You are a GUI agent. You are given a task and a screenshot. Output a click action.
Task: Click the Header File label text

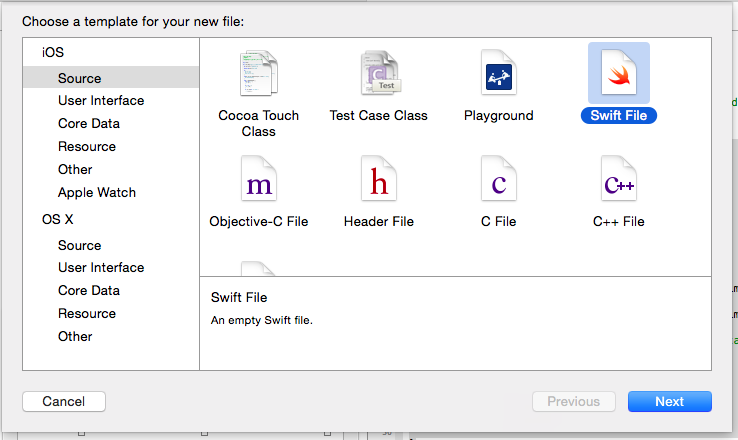(x=379, y=222)
